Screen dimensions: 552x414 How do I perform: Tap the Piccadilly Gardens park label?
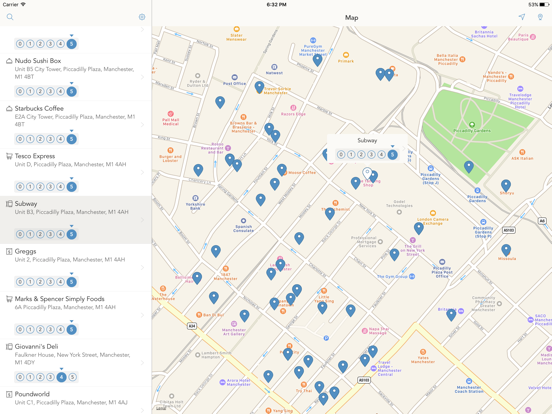[x=472, y=131]
